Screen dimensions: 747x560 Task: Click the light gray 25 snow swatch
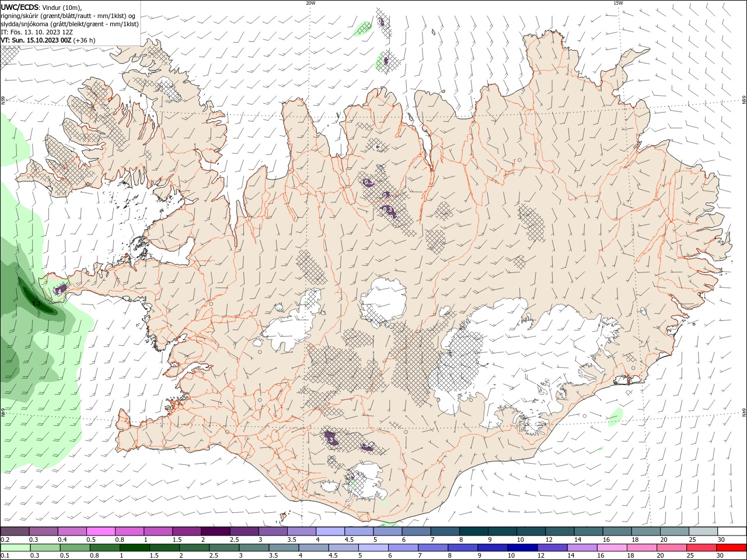pyautogui.click(x=702, y=531)
